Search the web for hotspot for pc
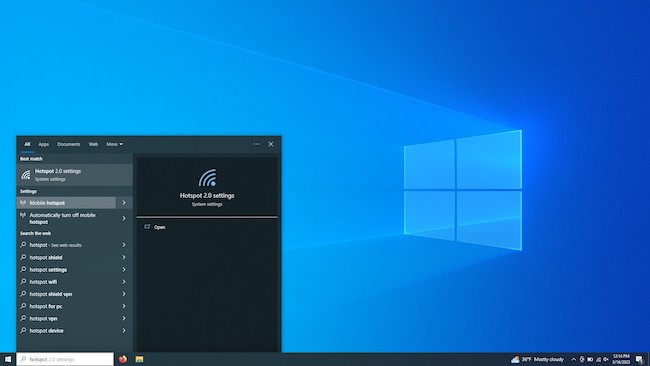This screenshot has height=366, width=650. (x=66, y=306)
